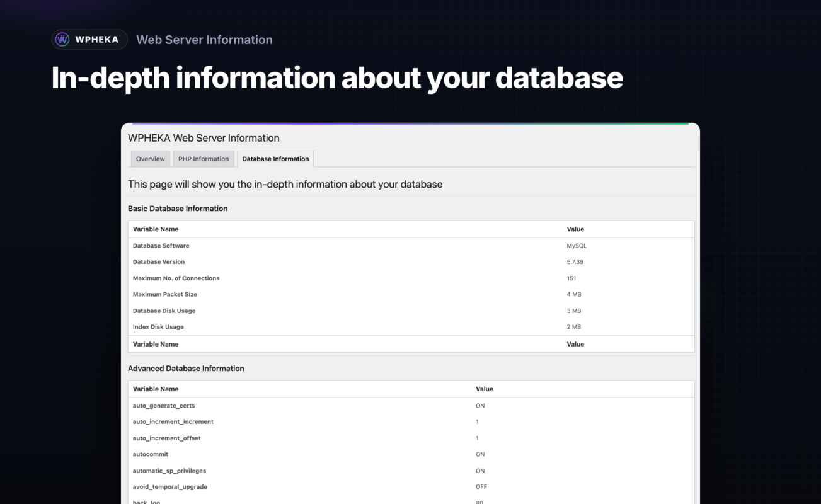This screenshot has width=821, height=504.
Task: Select the Database Version row label
Action: click(159, 262)
